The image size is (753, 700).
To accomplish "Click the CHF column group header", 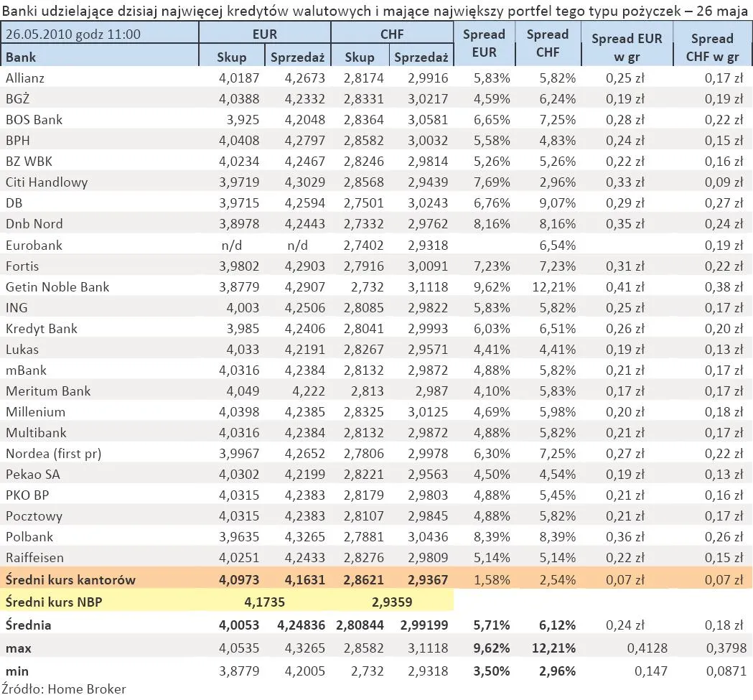I will 390,34.
